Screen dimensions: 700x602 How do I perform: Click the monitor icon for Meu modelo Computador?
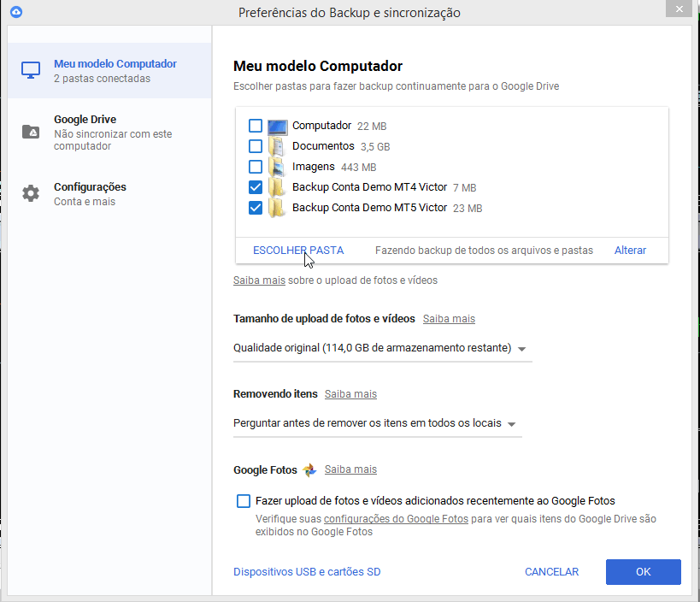click(31, 70)
